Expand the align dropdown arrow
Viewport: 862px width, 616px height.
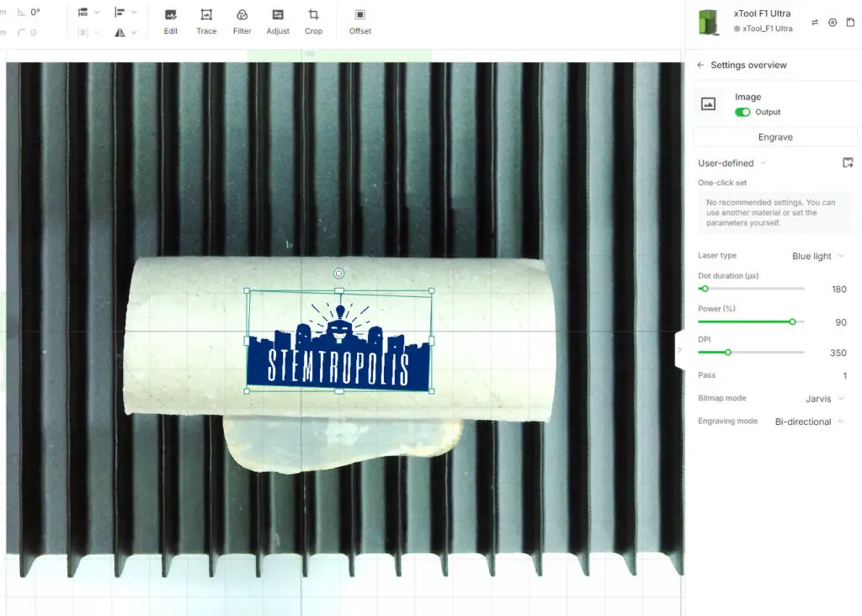coord(134,12)
